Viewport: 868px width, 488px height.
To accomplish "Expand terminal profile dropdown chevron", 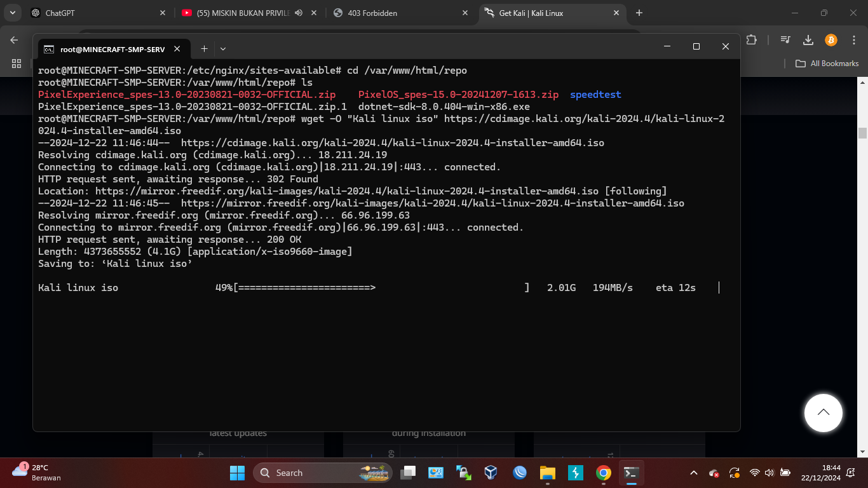I will coord(223,48).
